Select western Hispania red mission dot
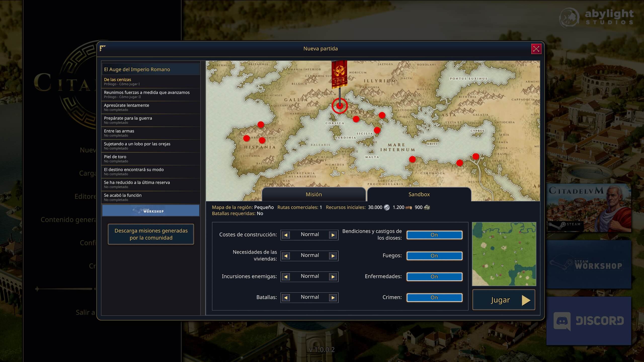The width and height of the screenshot is (644, 362). coord(247,138)
